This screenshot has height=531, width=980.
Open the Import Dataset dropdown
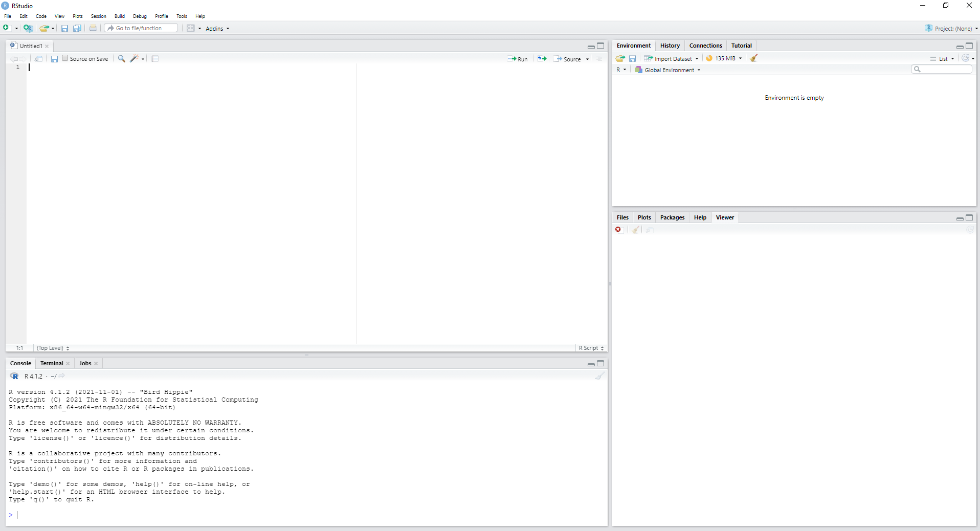click(x=673, y=59)
